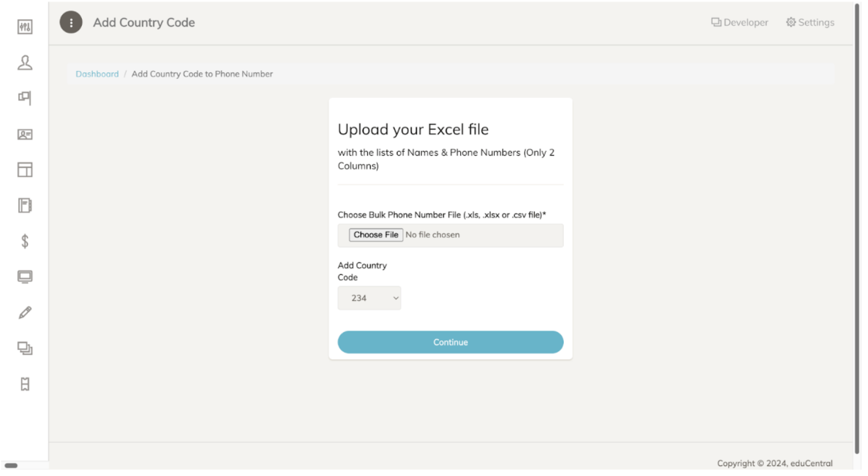868x476 pixels.
Task: Click the Choose File button
Action: pyautogui.click(x=376, y=235)
